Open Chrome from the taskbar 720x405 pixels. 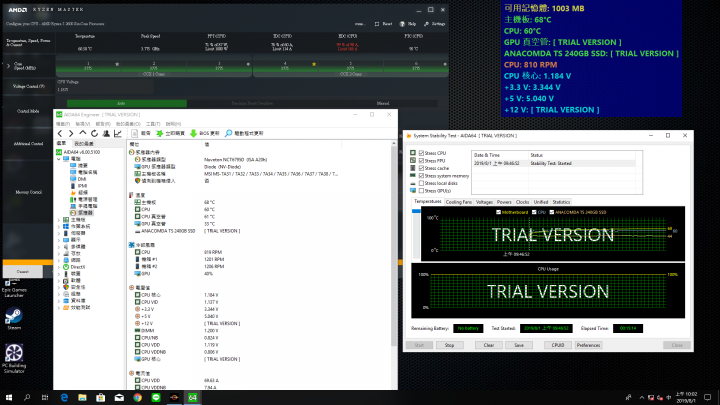(137, 398)
